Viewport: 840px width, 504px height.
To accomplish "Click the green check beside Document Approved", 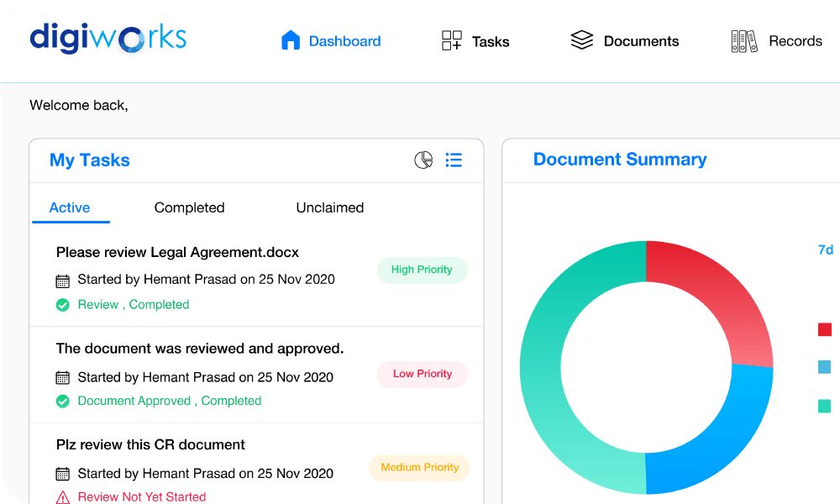I will 63,401.
